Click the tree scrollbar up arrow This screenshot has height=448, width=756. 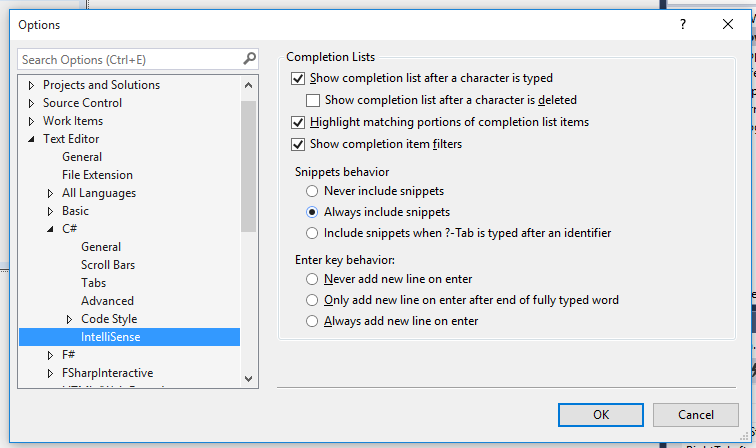[x=248, y=85]
